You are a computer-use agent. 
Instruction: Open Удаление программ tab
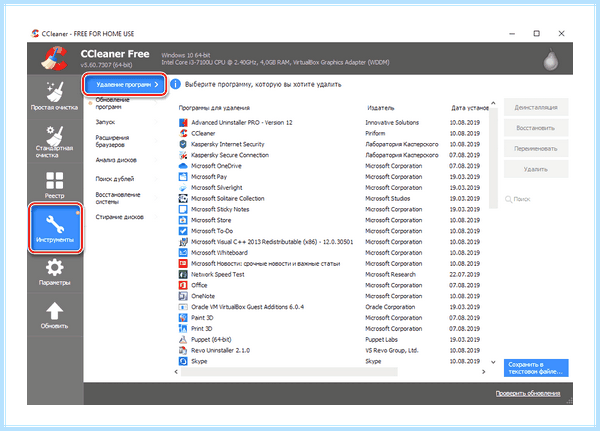click(x=125, y=85)
